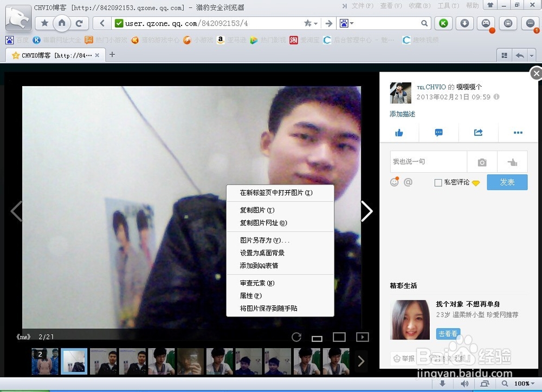Screen dimensions: 542x392
Task: Click the 去看看 button in the ad
Action: 448,334
